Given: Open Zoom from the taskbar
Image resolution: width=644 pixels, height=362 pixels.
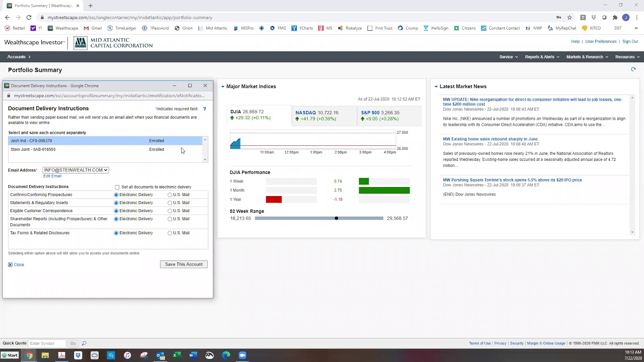Looking at the screenshot, I should click(x=242, y=355).
